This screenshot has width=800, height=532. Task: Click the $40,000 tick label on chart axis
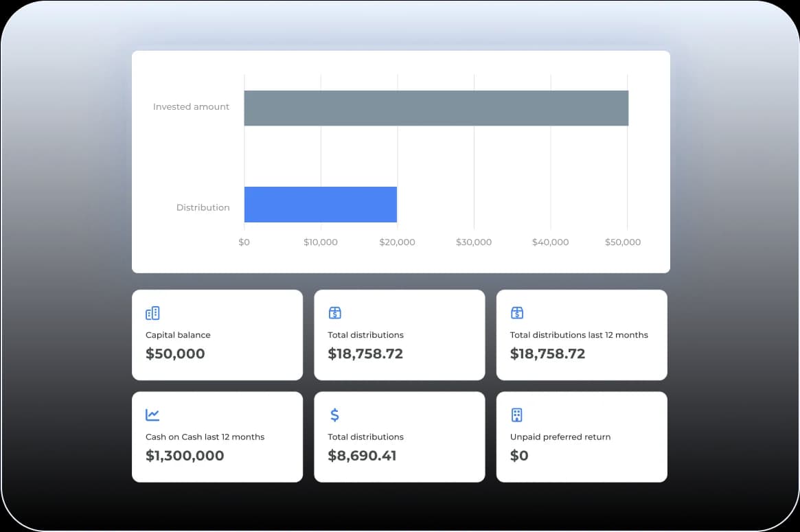point(550,242)
